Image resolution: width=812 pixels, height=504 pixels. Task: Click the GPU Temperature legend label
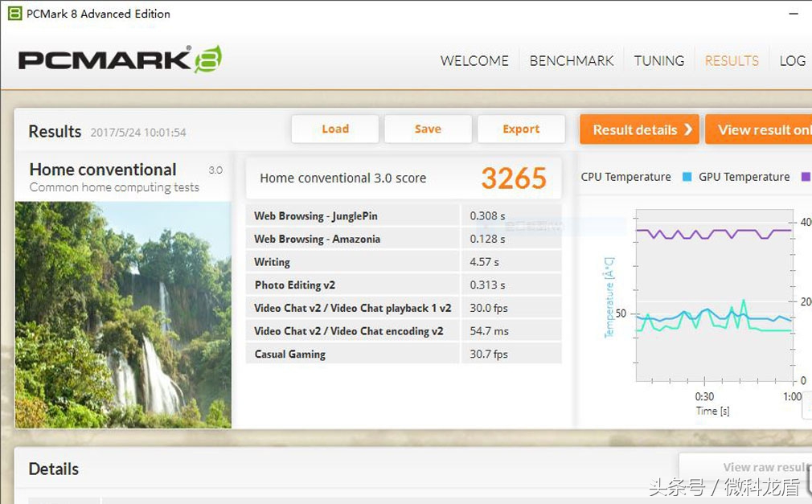[744, 177]
